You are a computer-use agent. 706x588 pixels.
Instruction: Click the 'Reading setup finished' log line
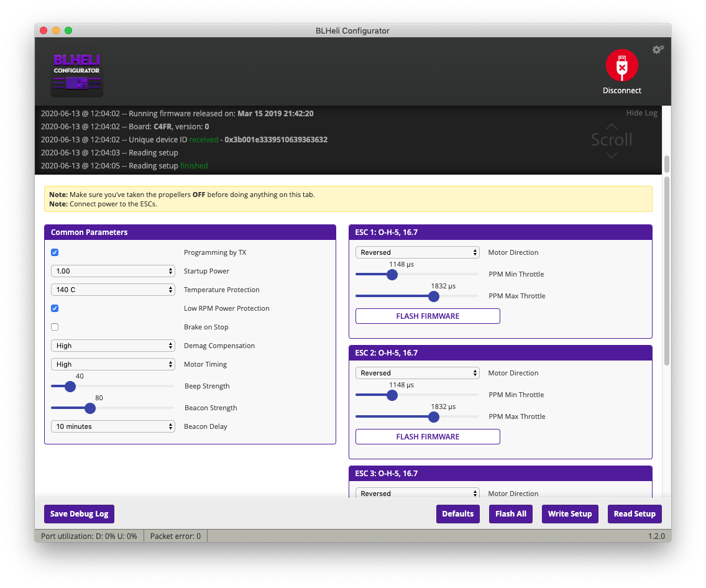124,166
